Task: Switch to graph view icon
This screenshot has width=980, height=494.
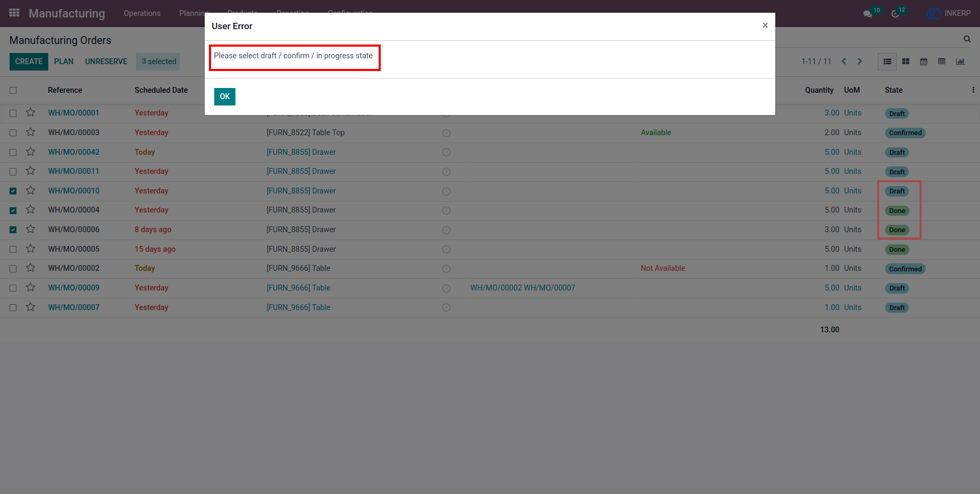Action: click(960, 61)
